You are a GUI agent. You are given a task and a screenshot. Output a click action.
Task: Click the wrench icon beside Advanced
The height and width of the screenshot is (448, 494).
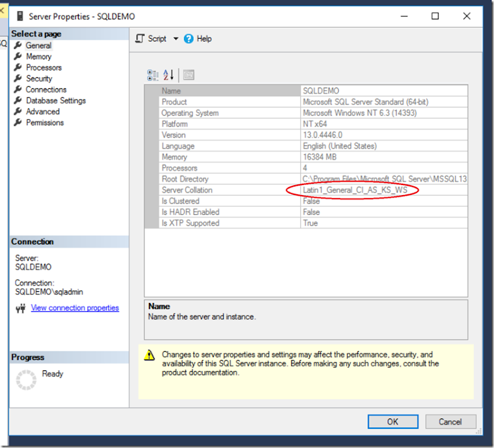pyautogui.click(x=18, y=112)
